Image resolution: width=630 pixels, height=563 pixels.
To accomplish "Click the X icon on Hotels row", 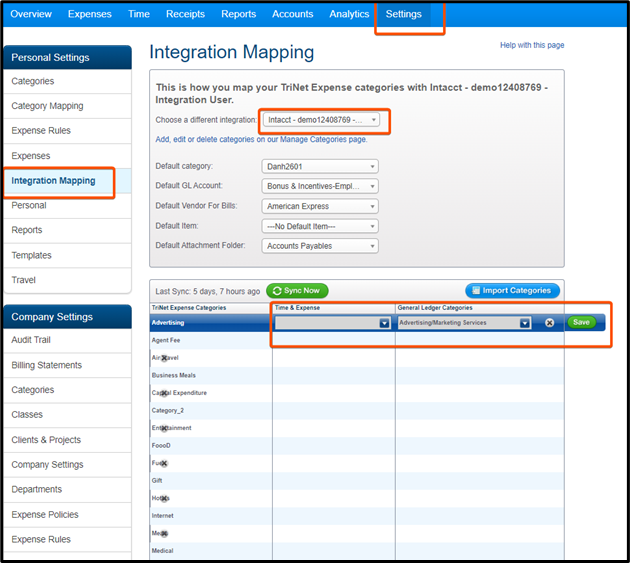I will 163,498.
